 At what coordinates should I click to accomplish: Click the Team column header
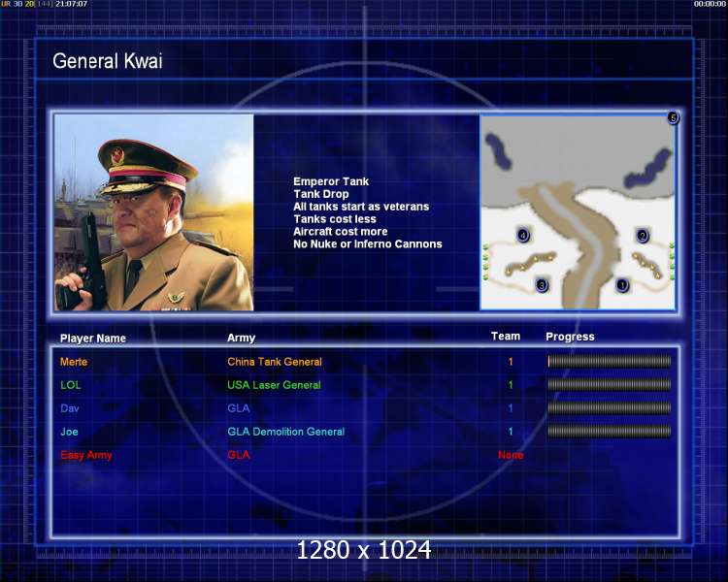tap(506, 336)
